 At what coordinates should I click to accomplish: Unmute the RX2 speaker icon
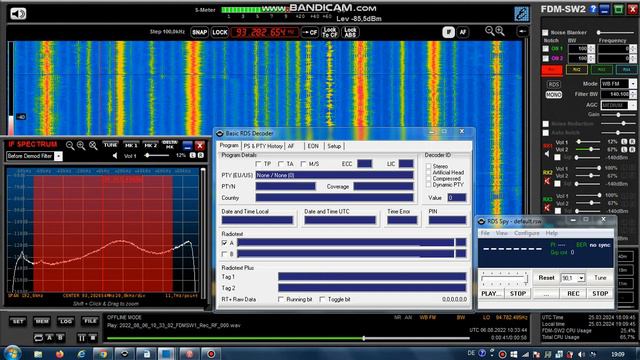(547, 181)
